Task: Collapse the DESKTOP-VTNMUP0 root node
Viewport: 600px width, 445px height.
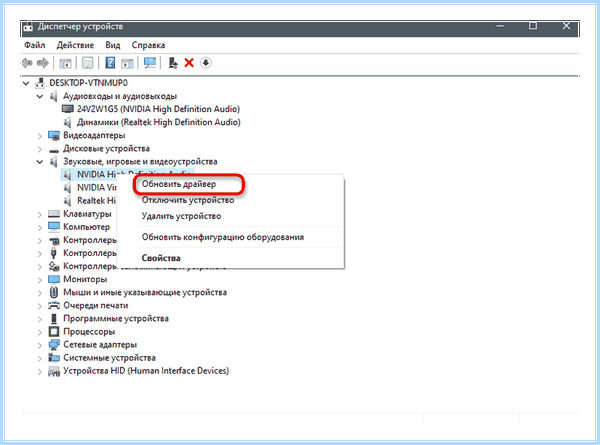Action: tap(26, 83)
